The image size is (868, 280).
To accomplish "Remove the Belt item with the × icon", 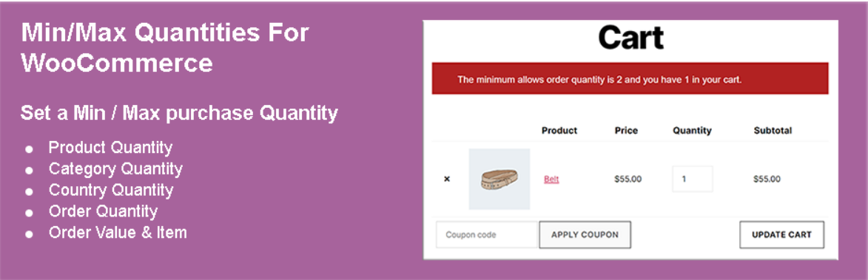I will point(447,179).
